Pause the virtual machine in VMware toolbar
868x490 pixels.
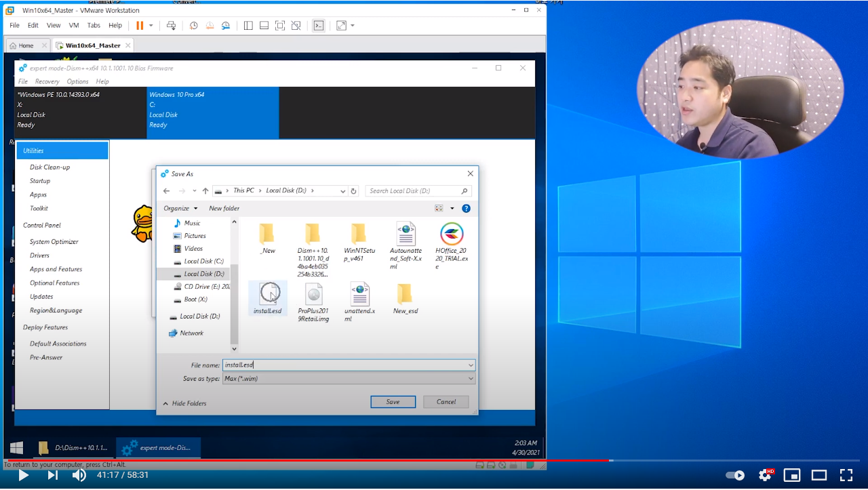point(140,25)
